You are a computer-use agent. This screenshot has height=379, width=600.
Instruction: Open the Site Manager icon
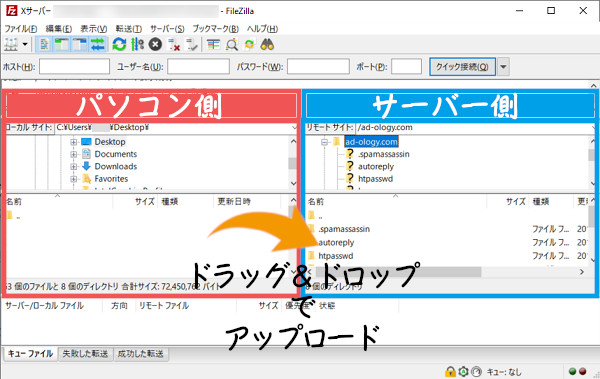click(x=11, y=45)
